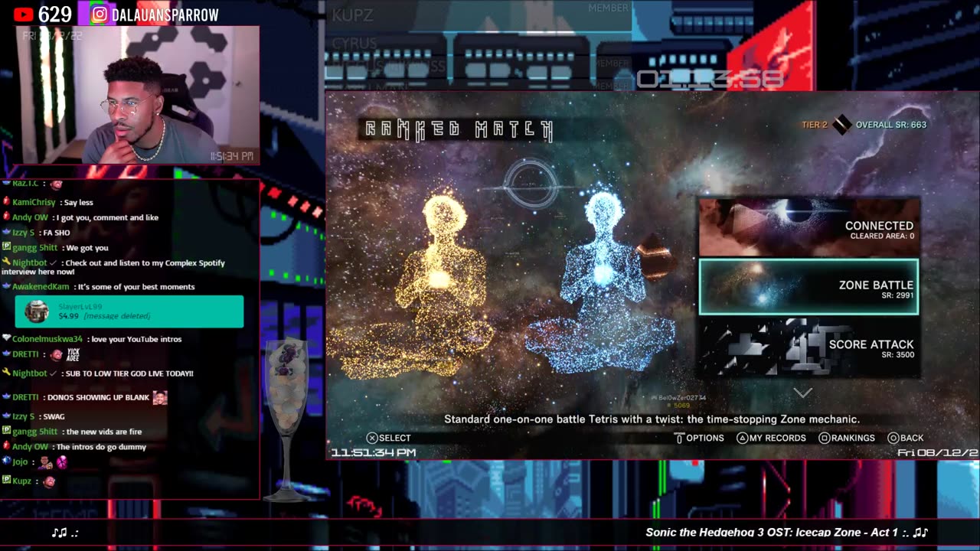Click the diamond badge next to Colonelmuskwa34
The image size is (980, 551).
[x=6, y=338]
